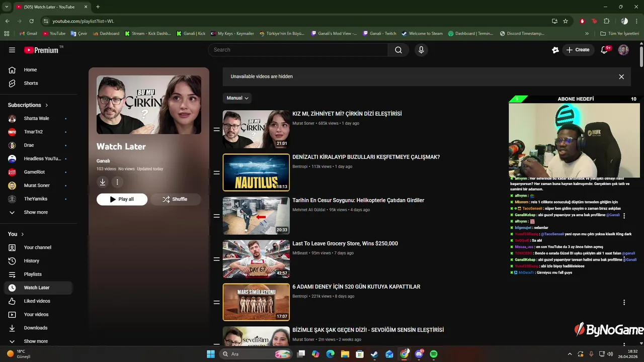
Task: Open the Chrome extensions puzzle icon
Action: [x=606, y=21]
